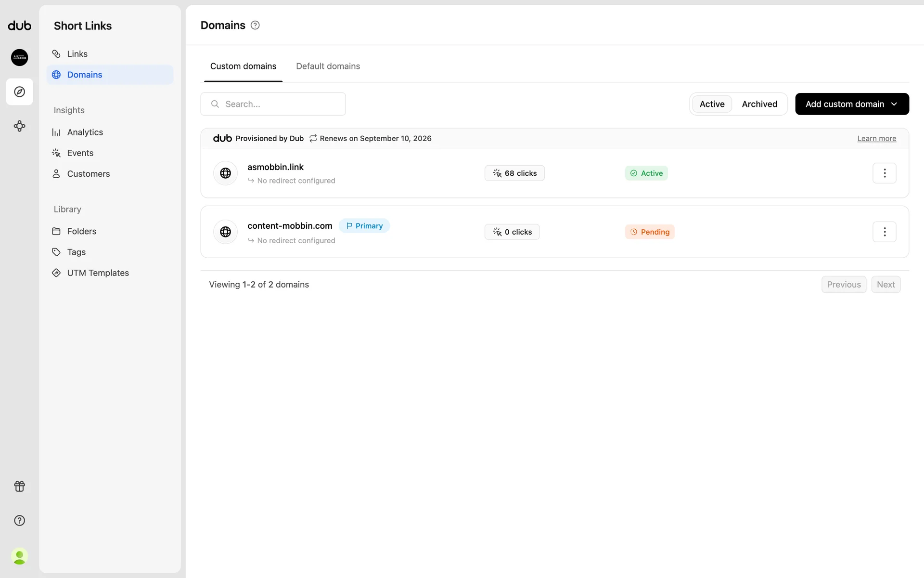This screenshot has width=924, height=578.
Task: Open UTM Templates in the Library section
Action: (x=98, y=273)
